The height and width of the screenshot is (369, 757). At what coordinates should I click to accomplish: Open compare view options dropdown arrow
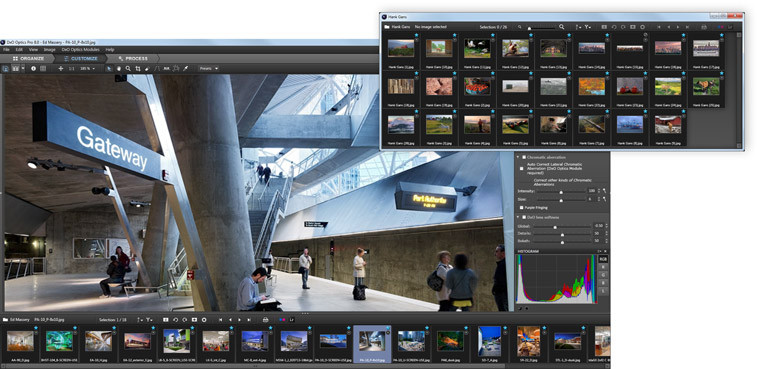23,69
